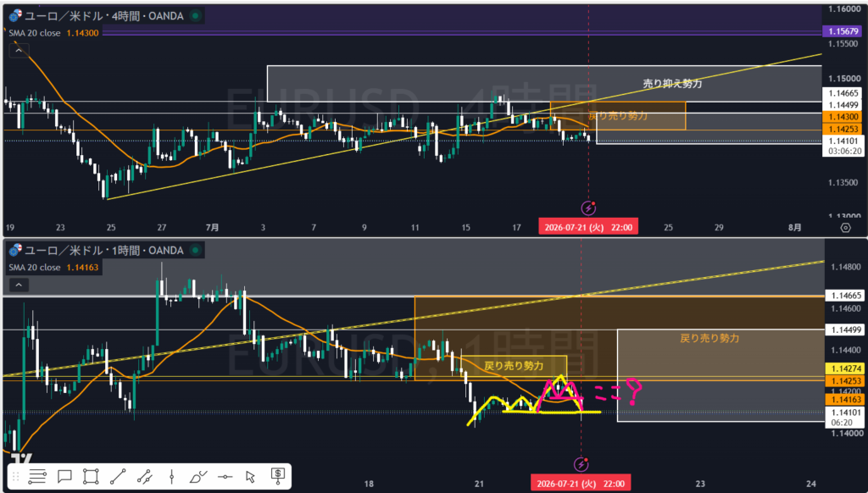This screenshot has width=868, height=493.
Task: Click EUR/USD flag icon on 4-hour chart
Action: 15,15
